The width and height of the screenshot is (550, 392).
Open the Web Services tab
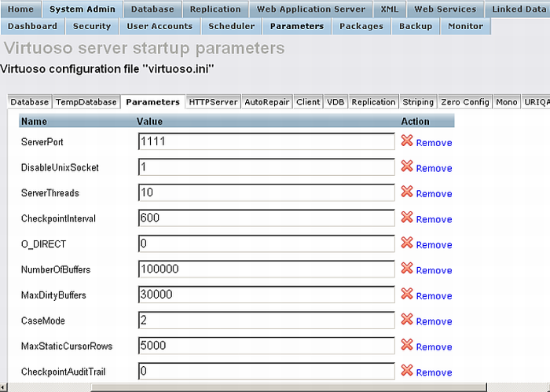click(x=445, y=9)
